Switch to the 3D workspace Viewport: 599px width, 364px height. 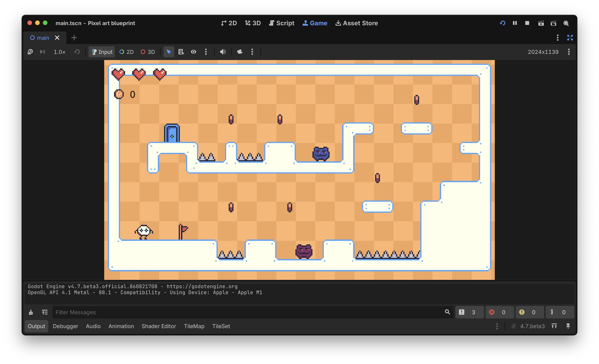click(253, 23)
